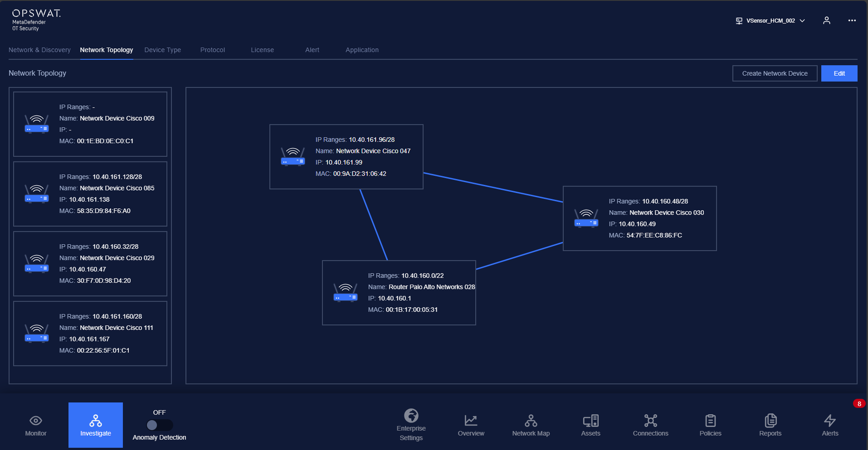This screenshot has width=868, height=450.
Task: Click the Create Network Device button
Action: (x=775, y=73)
